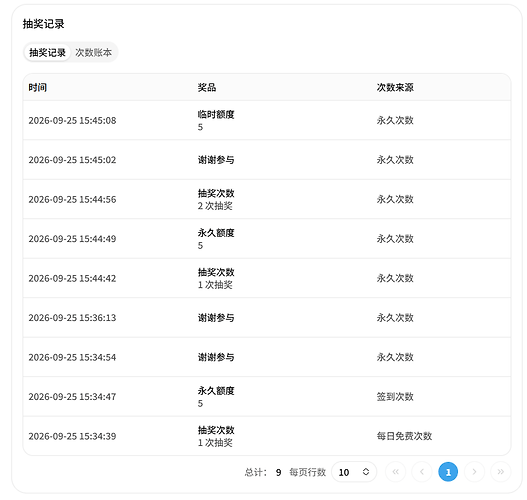Click the 抽奖记录 card heading
Viewport: 527px width, 500px height.
(x=43, y=24)
